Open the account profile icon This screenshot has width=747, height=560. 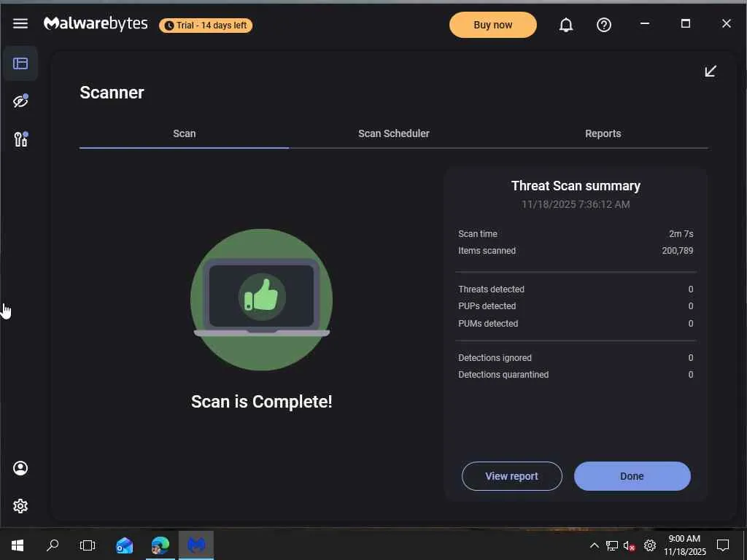20,468
